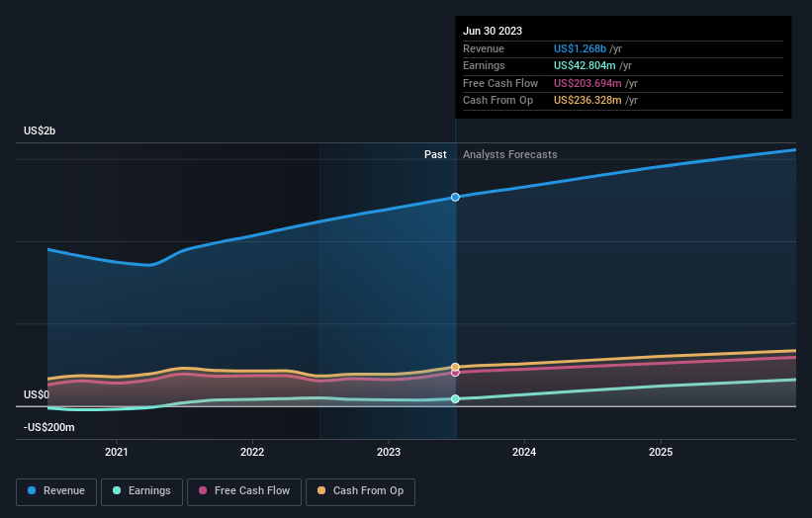812x518 pixels.
Task: Click the US$236.328m cash from op value
Action: tap(587, 101)
